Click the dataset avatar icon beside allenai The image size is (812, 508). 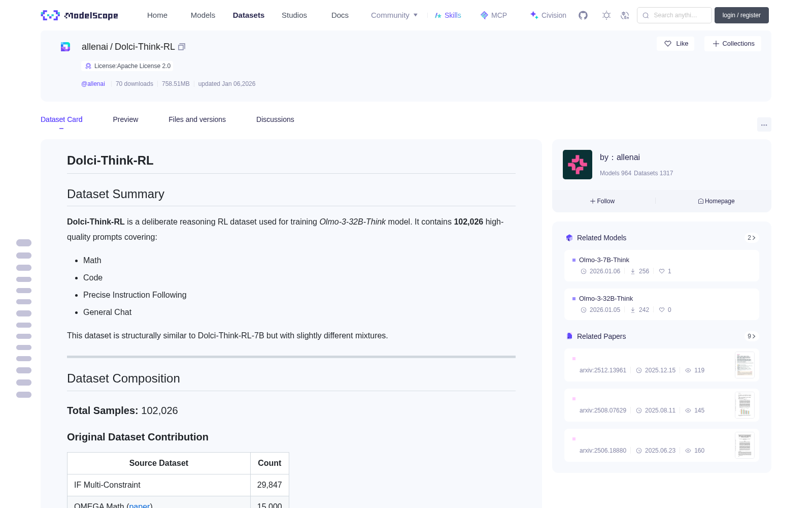tap(65, 47)
